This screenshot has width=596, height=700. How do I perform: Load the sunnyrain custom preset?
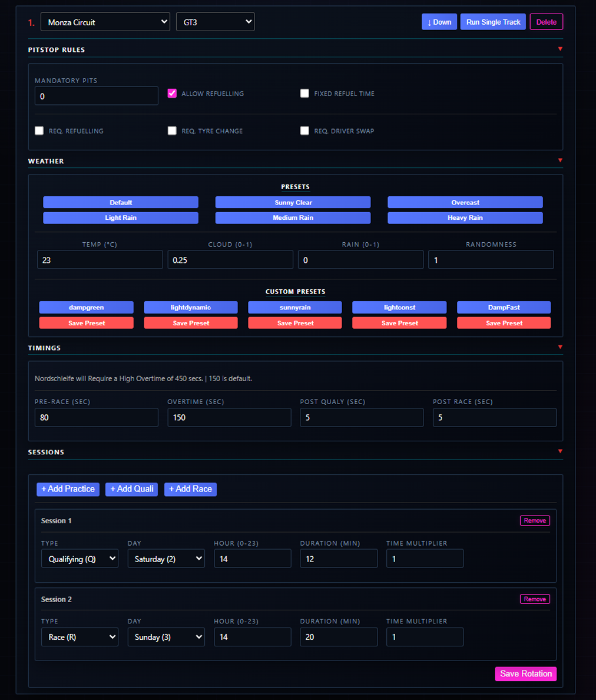pos(295,308)
